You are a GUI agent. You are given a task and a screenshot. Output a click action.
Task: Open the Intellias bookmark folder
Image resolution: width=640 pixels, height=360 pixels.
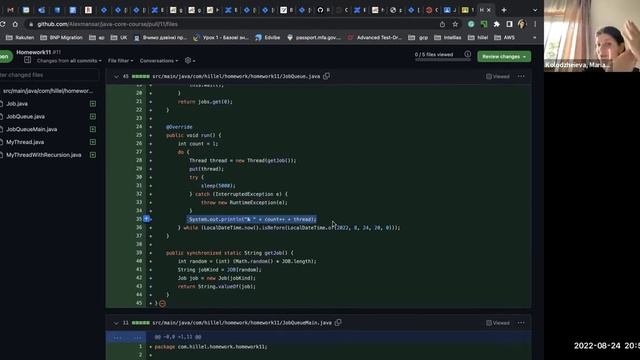(x=448, y=38)
